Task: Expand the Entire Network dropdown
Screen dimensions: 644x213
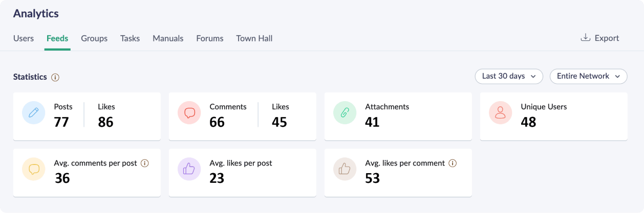Action: pos(588,76)
